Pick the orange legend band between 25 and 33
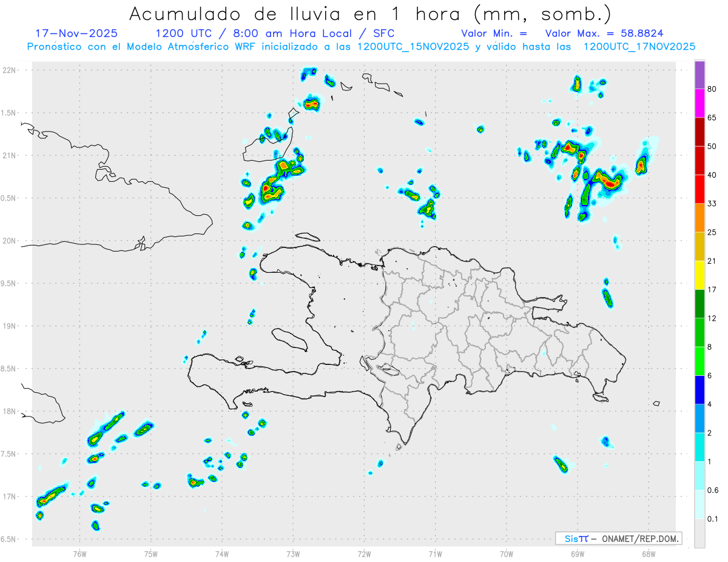This screenshot has width=728, height=562. click(x=699, y=218)
